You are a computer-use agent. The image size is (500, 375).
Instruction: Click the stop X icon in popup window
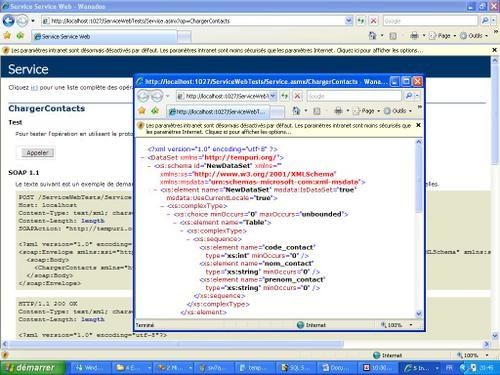297,96
